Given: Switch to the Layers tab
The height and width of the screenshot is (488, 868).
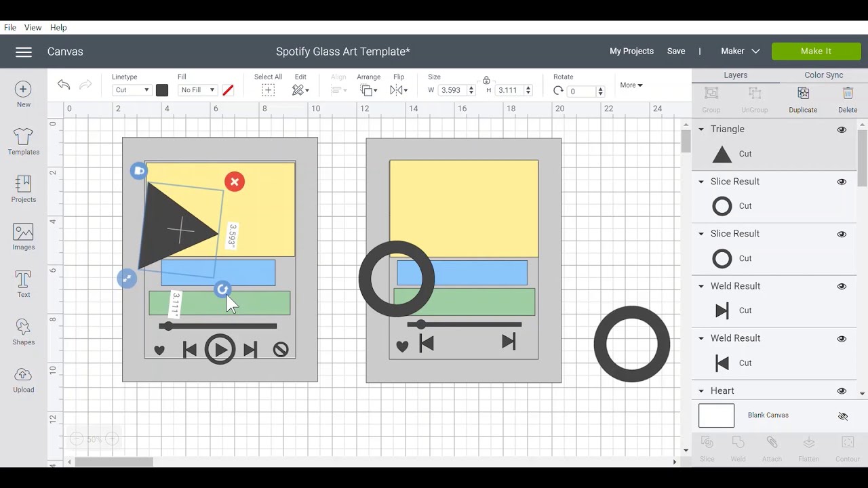Looking at the screenshot, I should (735, 75).
